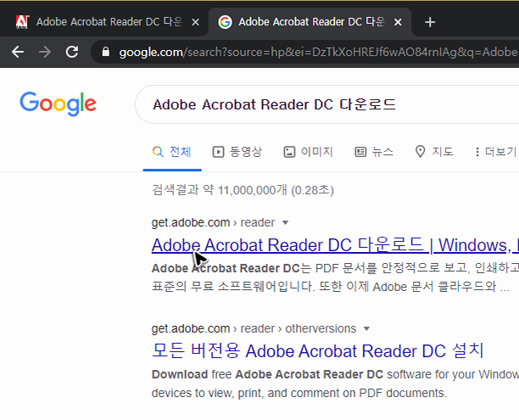Select the 전체 search filter tab

[x=172, y=152]
